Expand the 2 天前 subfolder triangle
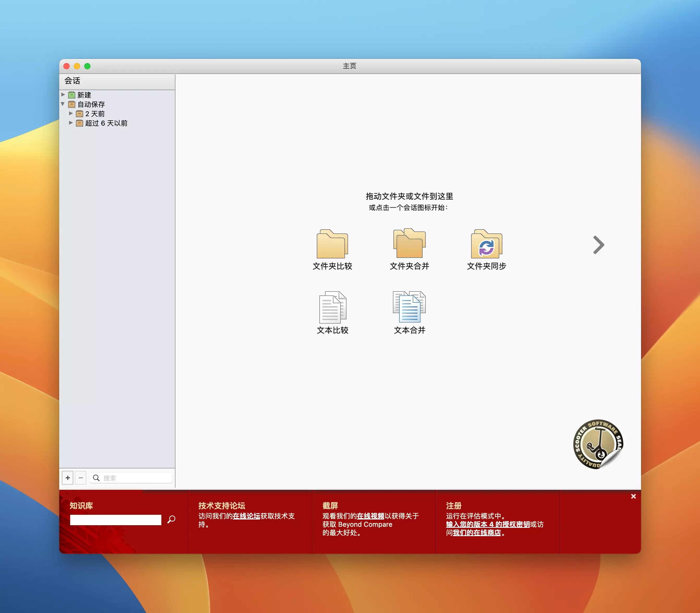 tap(71, 113)
